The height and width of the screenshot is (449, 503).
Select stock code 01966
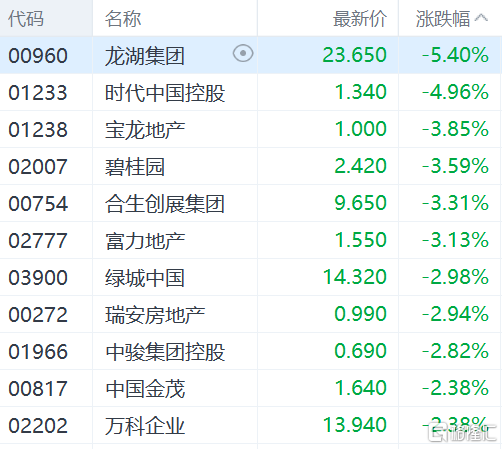(38, 351)
